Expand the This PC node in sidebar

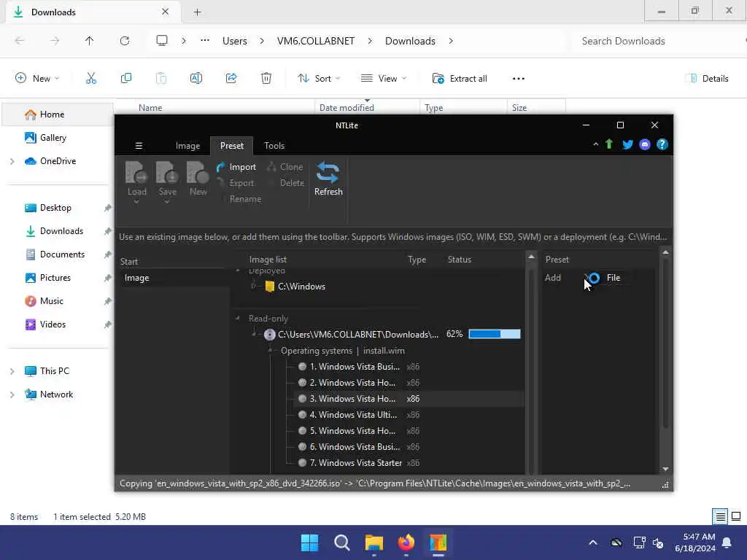(x=12, y=371)
